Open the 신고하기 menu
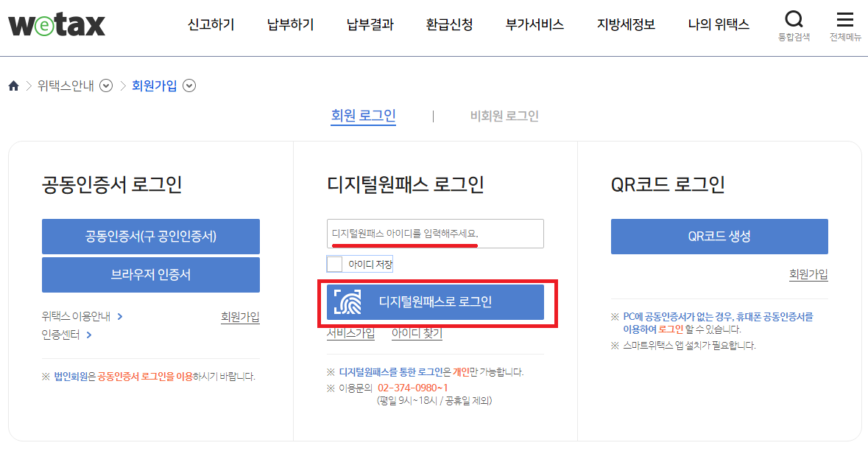868x454 pixels. click(211, 24)
